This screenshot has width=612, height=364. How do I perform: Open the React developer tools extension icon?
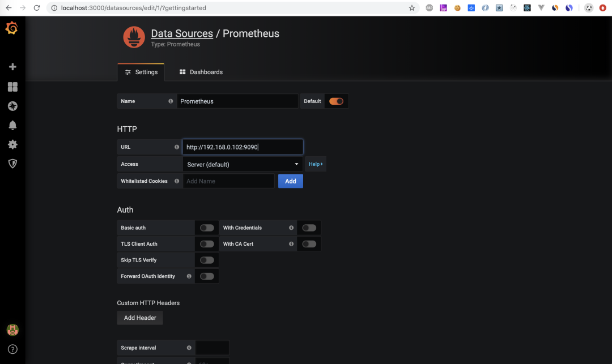coord(528,8)
